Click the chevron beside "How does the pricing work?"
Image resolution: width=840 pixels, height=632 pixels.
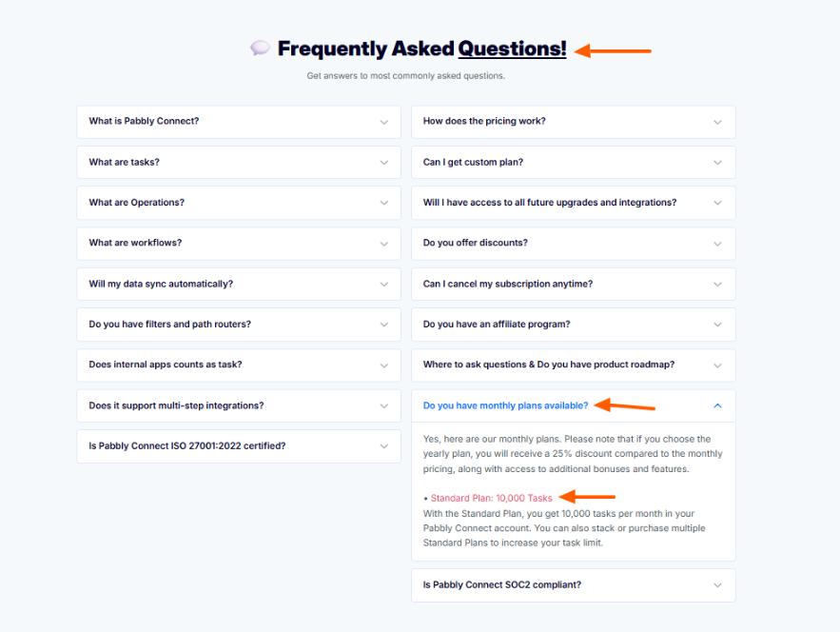[x=717, y=122]
